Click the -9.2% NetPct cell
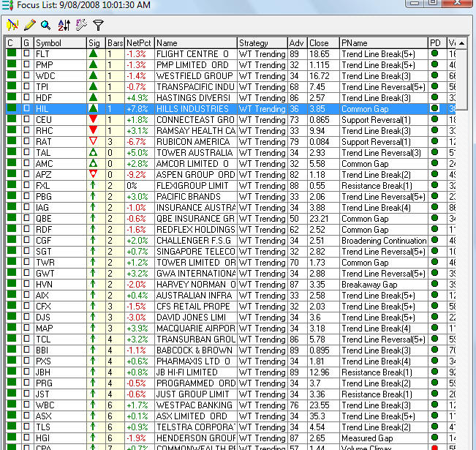This screenshot has height=450, width=476. (140, 175)
